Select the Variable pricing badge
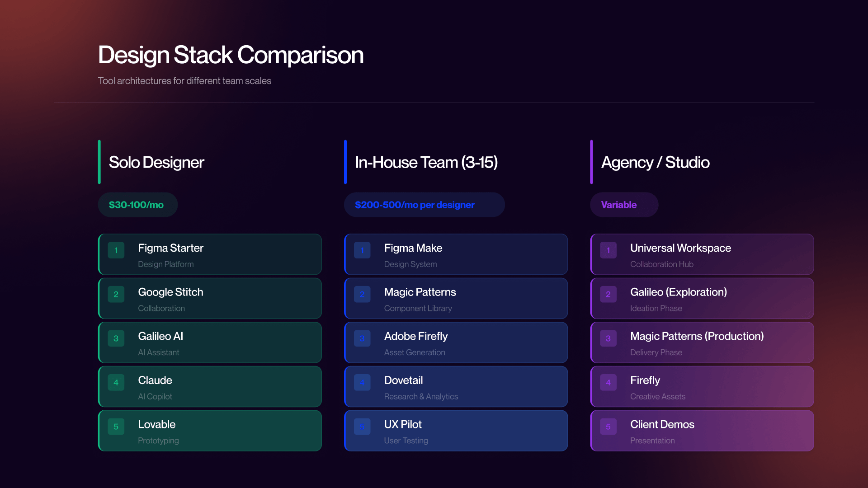Viewport: 868px width, 488px height. 624,205
